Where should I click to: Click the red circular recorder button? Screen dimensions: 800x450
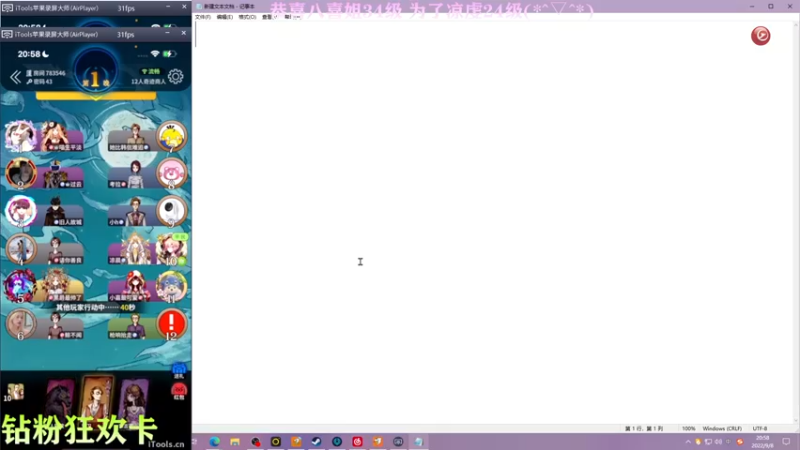(760, 36)
